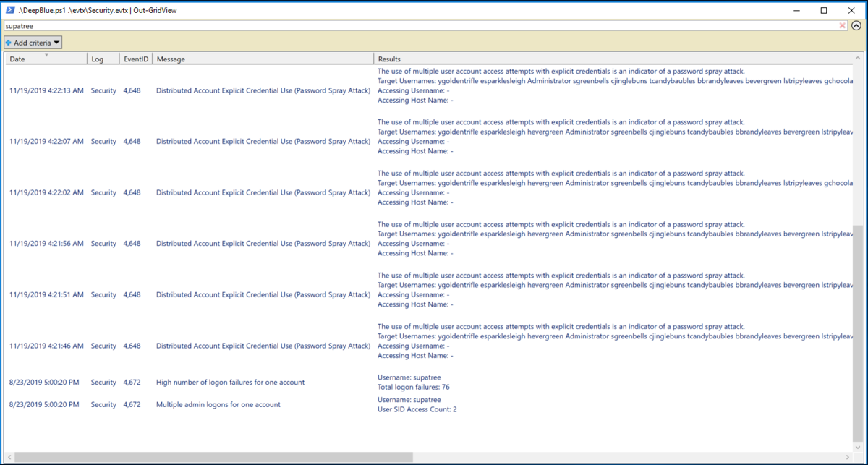Open the Add criteria dropdown
The width and height of the screenshot is (868, 465).
pos(33,43)
